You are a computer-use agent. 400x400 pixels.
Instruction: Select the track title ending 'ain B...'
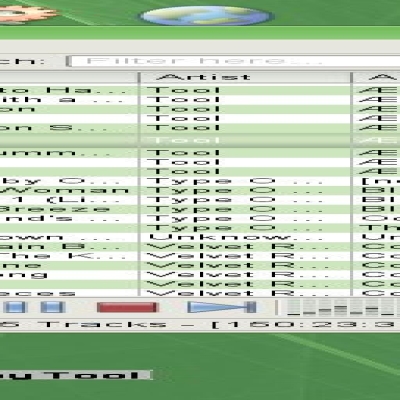tap(60, 247)
